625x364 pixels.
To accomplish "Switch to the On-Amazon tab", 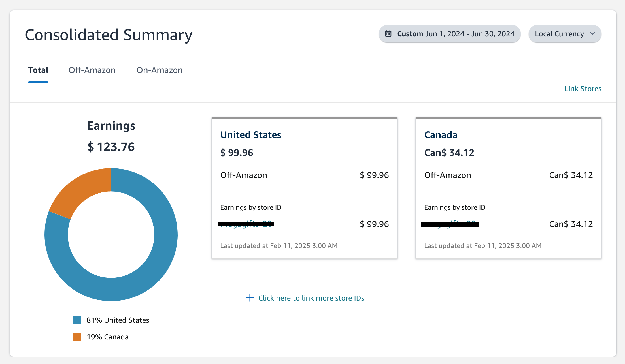I will click(x=160, y=70).
